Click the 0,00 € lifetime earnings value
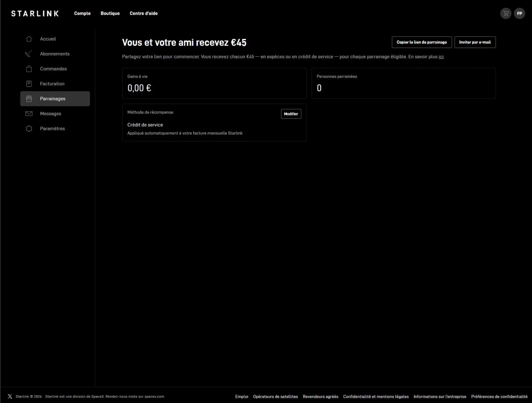The image size is (532, 403). pyautogui.click(x=139, y=88)
